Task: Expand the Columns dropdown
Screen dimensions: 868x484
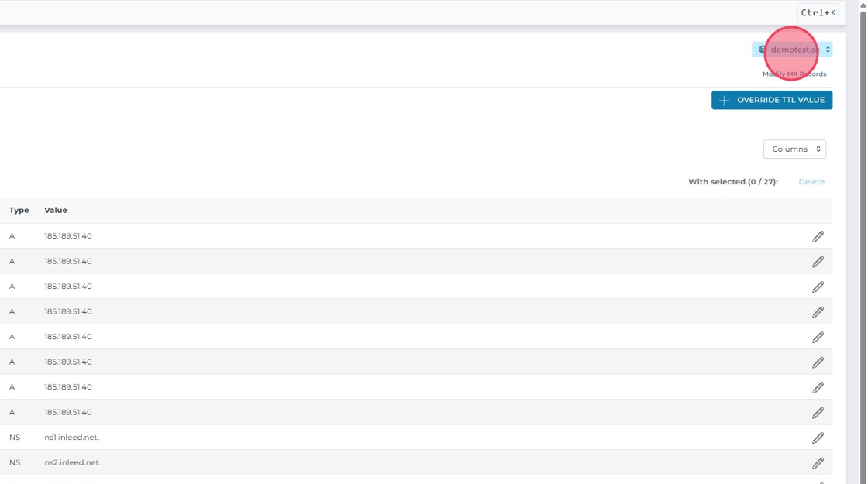Action: [794, 149]
